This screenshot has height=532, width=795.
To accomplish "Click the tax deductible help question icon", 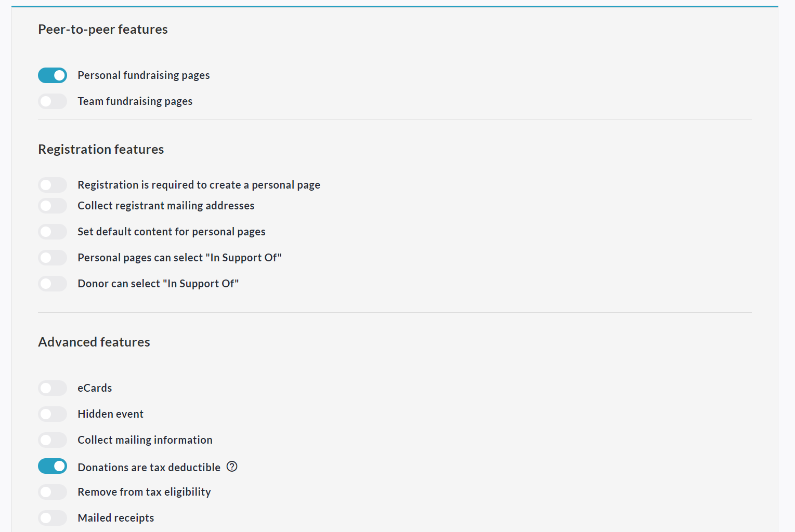I will coord(232,467).
